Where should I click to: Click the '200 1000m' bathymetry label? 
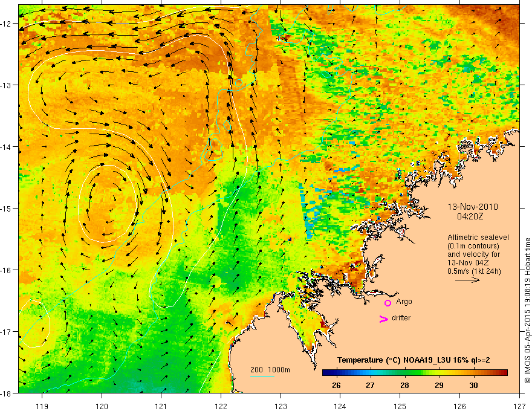coord(270,370)
